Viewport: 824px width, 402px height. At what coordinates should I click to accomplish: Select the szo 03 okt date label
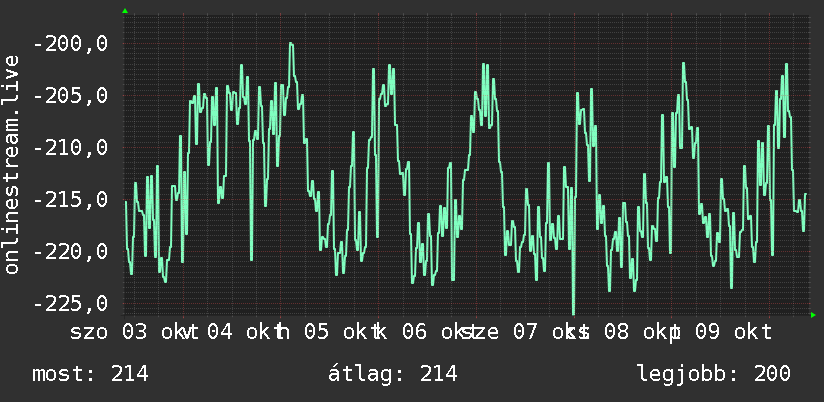click(128, 333)
